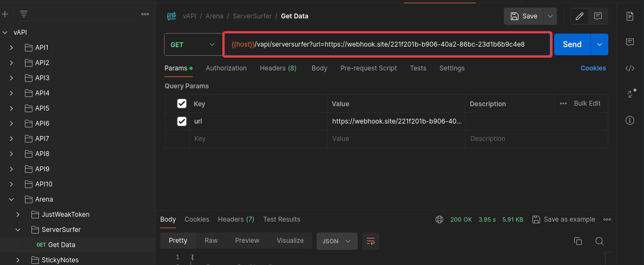Open the comments icon beside the pencil
The image size is (644, 265).
tap(598, 16)
